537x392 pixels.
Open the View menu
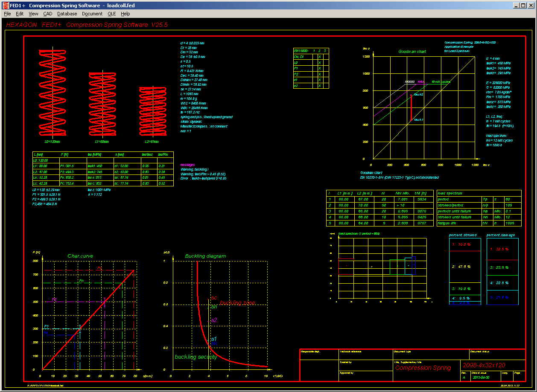tap(33, 14)
